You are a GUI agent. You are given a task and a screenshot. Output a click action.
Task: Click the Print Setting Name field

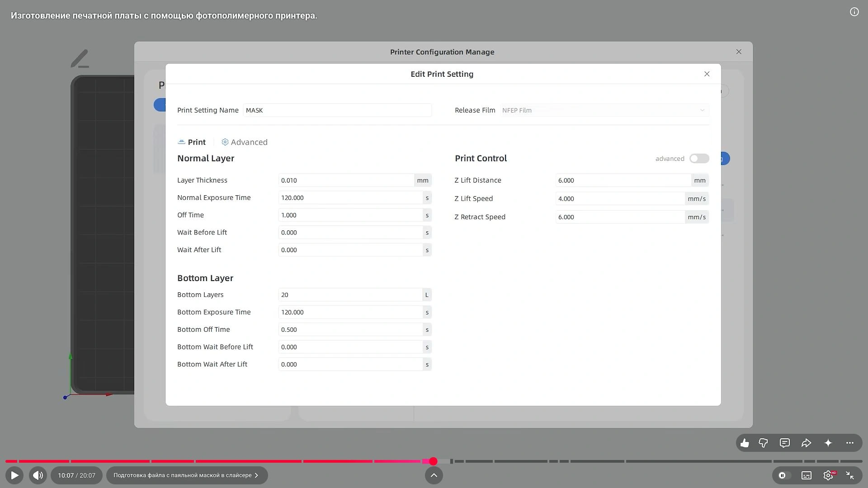pos(337,110)
